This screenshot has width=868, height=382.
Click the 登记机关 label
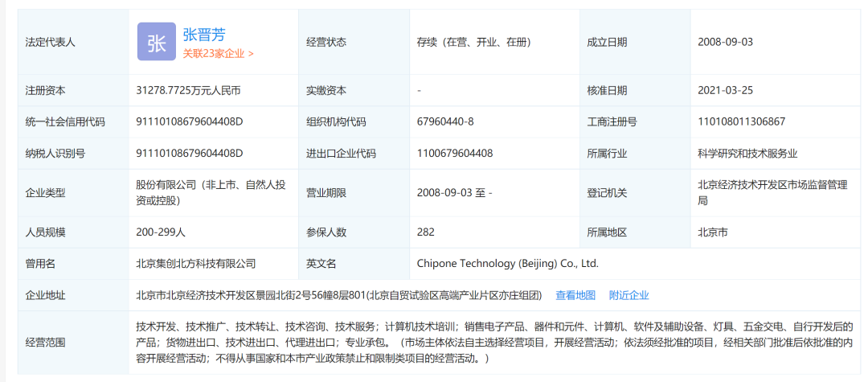click(607, 193)
